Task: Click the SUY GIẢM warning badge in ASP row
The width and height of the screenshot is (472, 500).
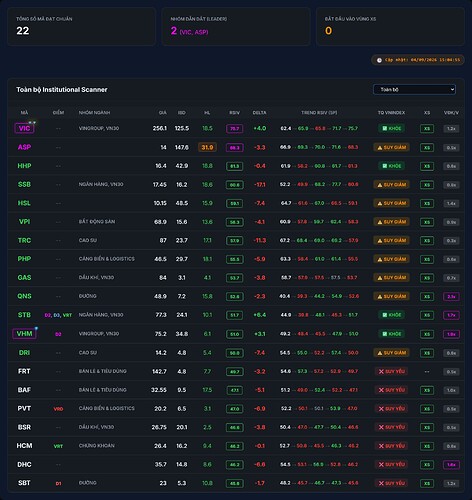Action: (x=391, y=147)
